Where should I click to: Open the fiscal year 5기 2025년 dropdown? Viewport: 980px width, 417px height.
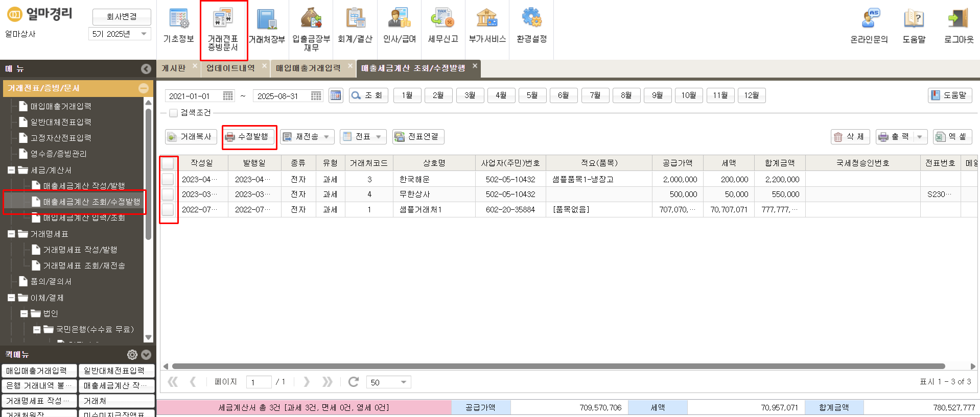pos(120,34)
